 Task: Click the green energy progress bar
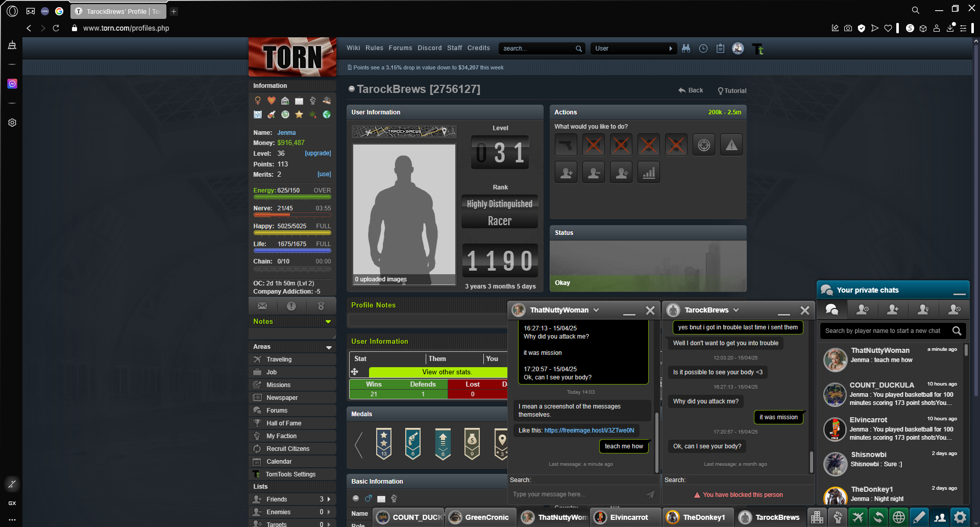pos(292,197)
